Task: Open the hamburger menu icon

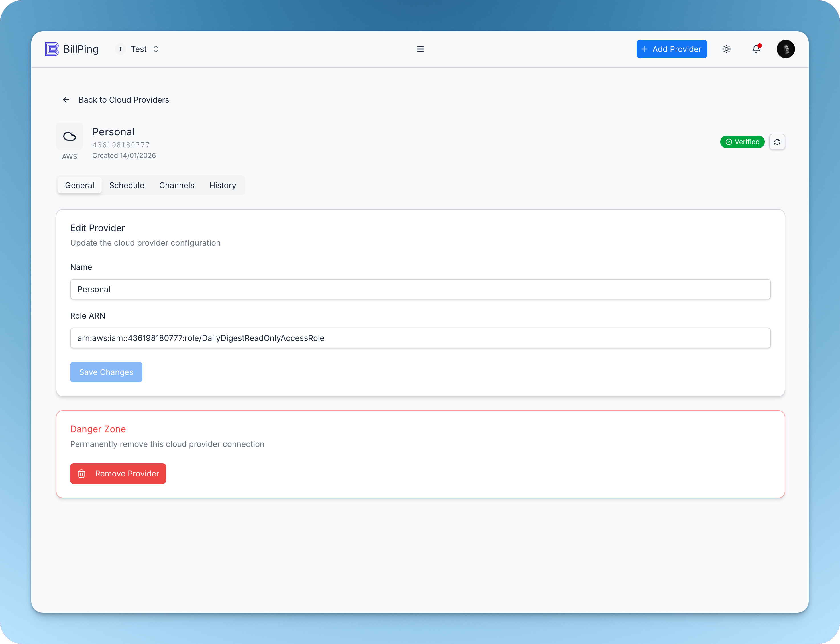Action: [x=420, y=49]
